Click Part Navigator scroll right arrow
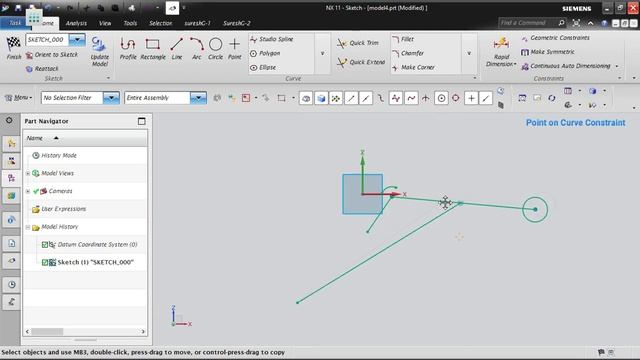 coord(143,331)
